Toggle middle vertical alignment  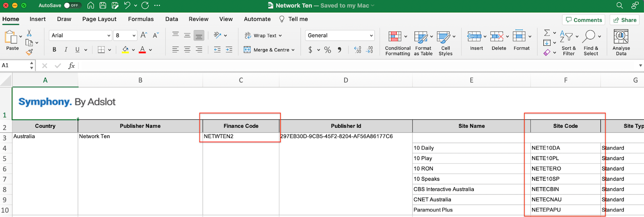pos(187,35)
